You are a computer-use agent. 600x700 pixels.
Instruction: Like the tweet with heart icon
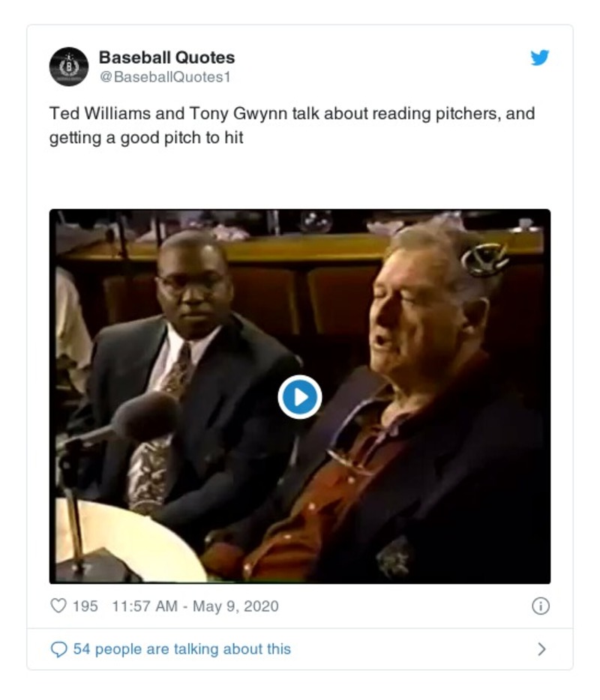coord(58,606)
